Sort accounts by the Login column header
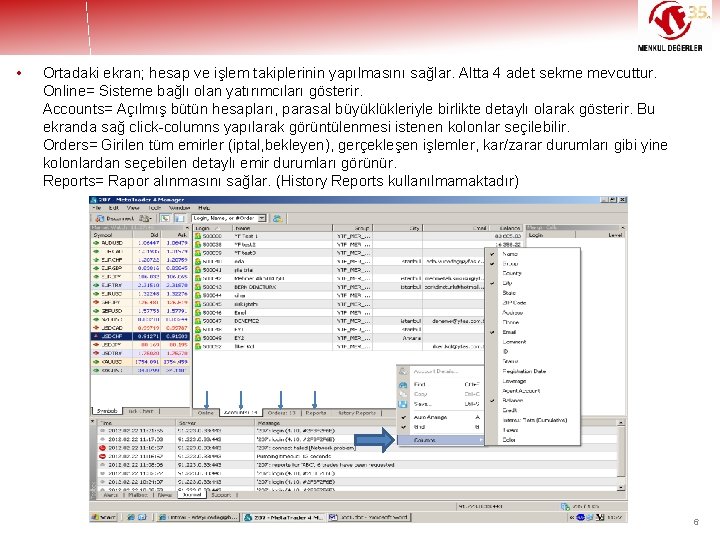 point(212,228)
